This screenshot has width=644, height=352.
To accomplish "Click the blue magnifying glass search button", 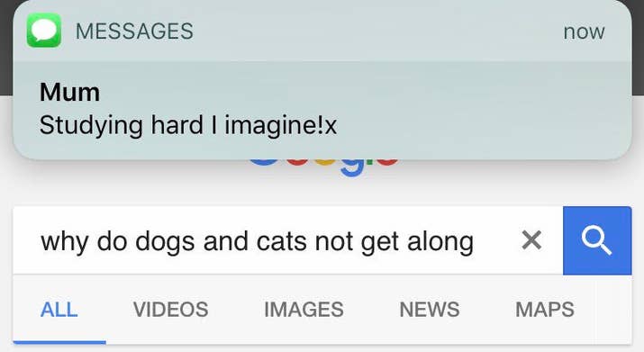I will coord(597,240).
